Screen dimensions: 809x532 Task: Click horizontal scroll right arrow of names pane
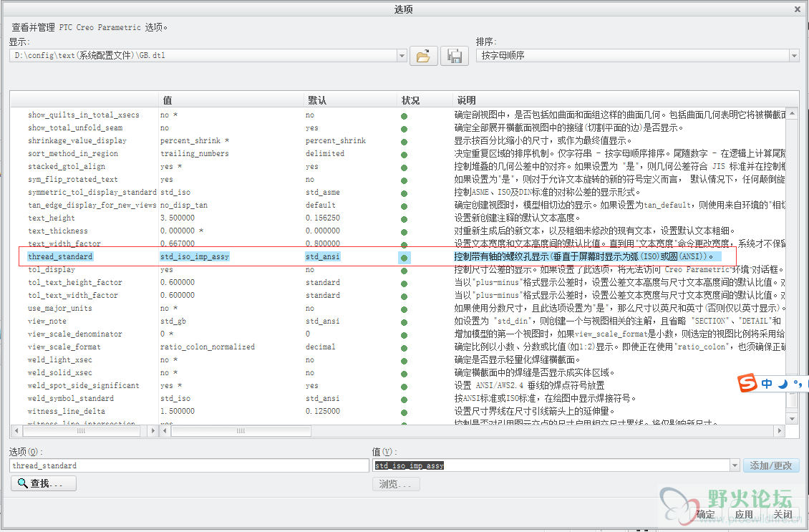[x=152, y=430]
